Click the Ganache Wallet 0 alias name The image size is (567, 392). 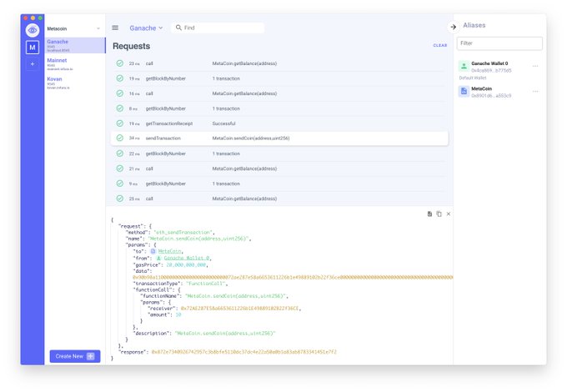click(x=489, y=63)
